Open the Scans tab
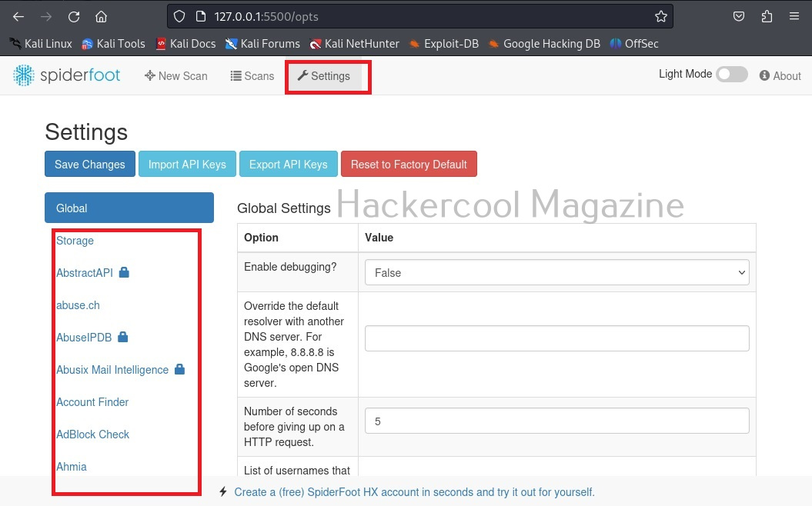The height and width of the screenshot is (506, 812). [x=252, y=76]
